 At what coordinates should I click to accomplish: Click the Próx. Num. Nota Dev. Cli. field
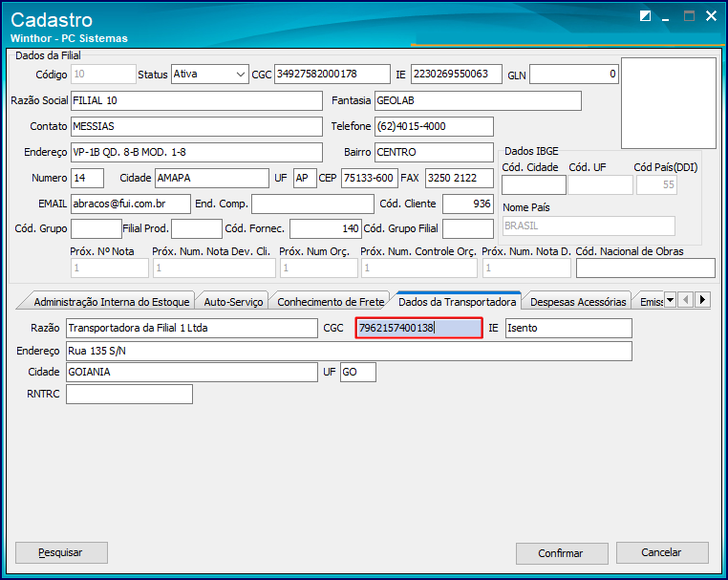214,268
